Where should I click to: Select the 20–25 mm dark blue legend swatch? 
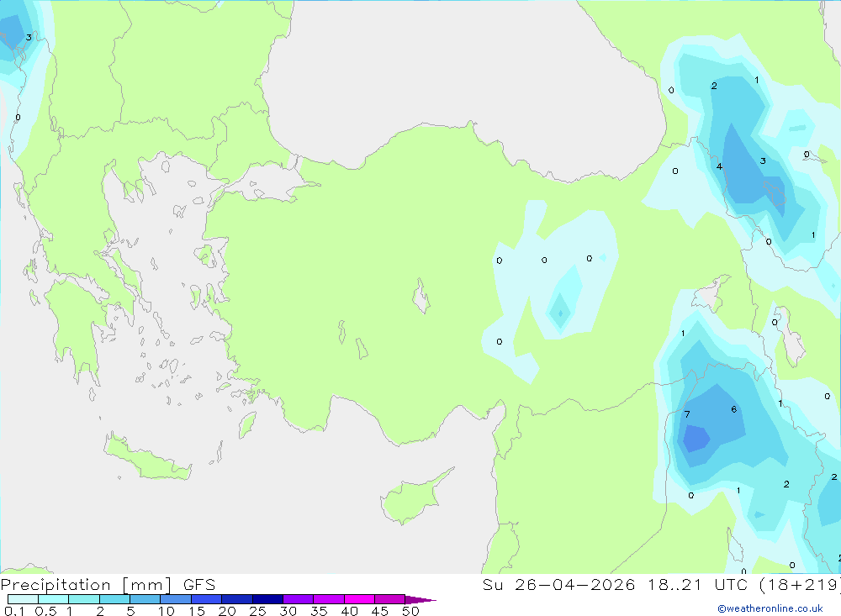click(x=237, y=599)
